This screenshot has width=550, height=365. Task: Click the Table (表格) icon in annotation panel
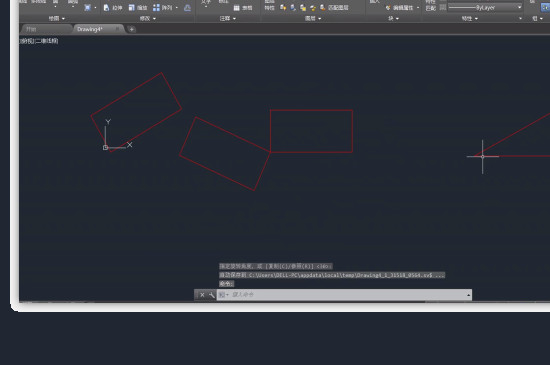point(237,7)
